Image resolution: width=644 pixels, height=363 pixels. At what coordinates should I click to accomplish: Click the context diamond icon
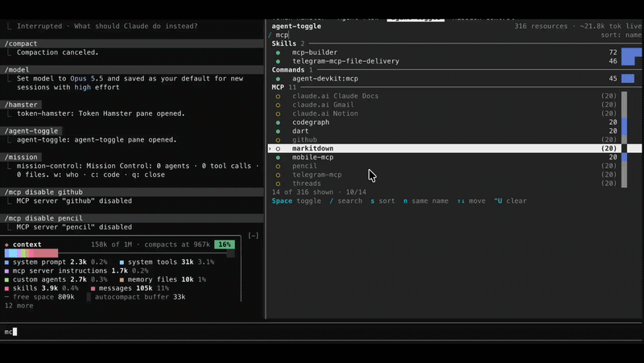click(x=6, y=245)
